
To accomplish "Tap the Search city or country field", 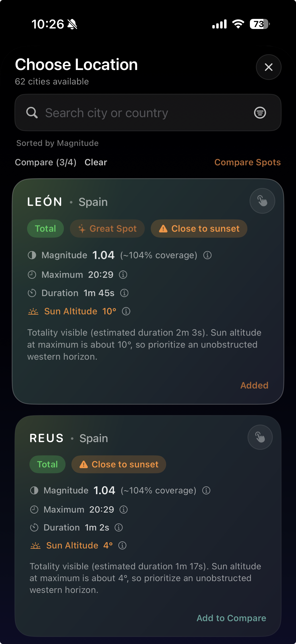I will (x=108, y=112).
